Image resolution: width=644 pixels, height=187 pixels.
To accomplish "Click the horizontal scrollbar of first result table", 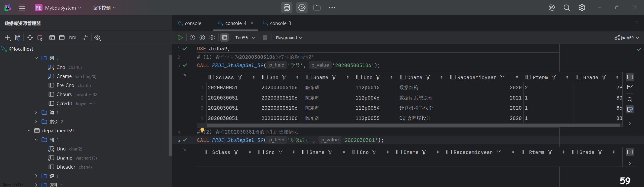I will click(413, 125).
